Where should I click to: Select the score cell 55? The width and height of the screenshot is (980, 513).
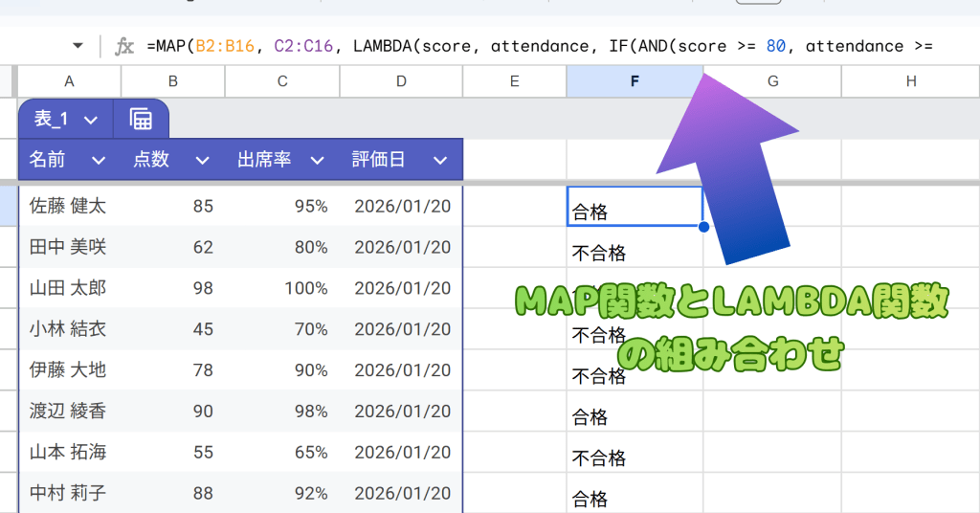[173, 452]
